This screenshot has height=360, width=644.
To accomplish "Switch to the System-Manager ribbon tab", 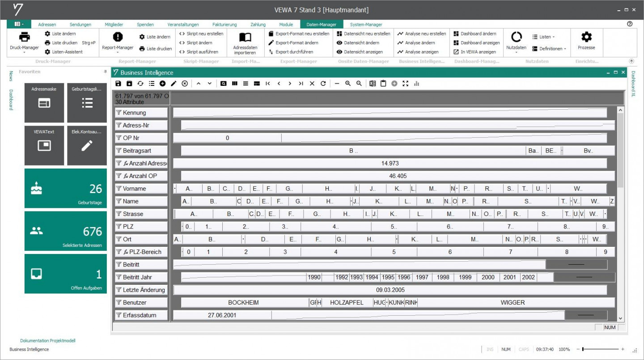I will 366,25.
